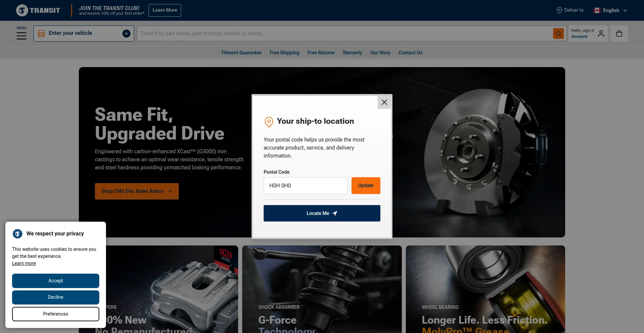The height and width of the screenshot is (333, 644).
Task: Click the Learn More button in the header
Action: (165, 10)
